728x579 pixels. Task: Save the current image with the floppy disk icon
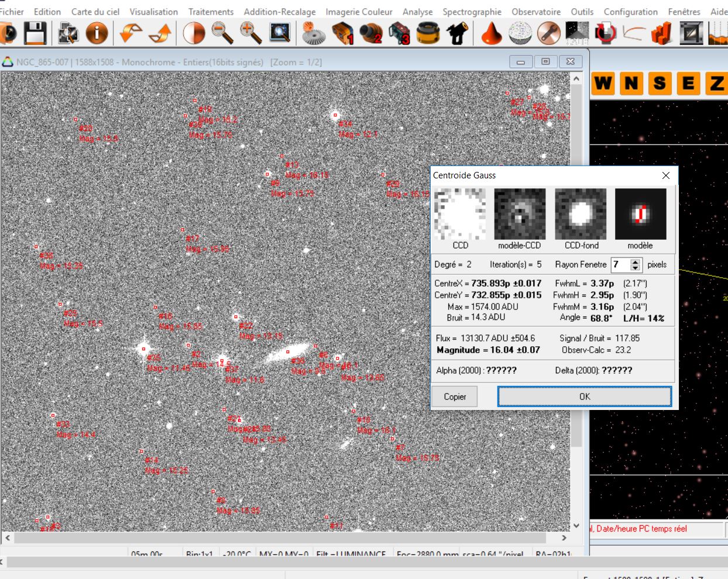(36, 33)
